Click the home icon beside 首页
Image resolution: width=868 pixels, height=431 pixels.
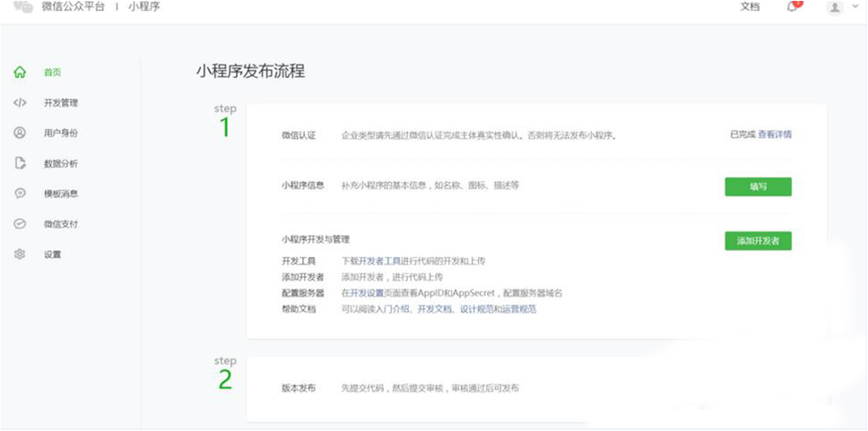click(x=20, y=72)
